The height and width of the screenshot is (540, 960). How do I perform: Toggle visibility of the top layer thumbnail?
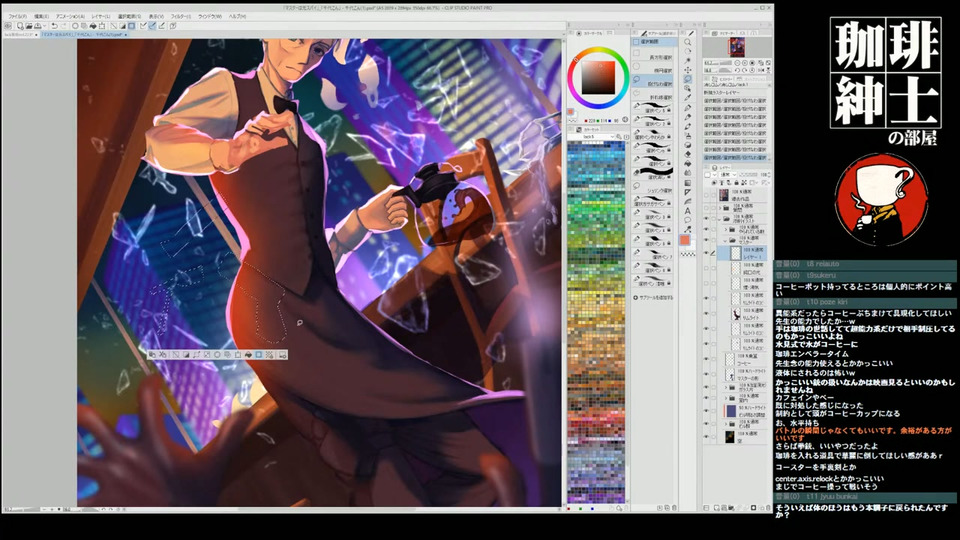[708, 196]
